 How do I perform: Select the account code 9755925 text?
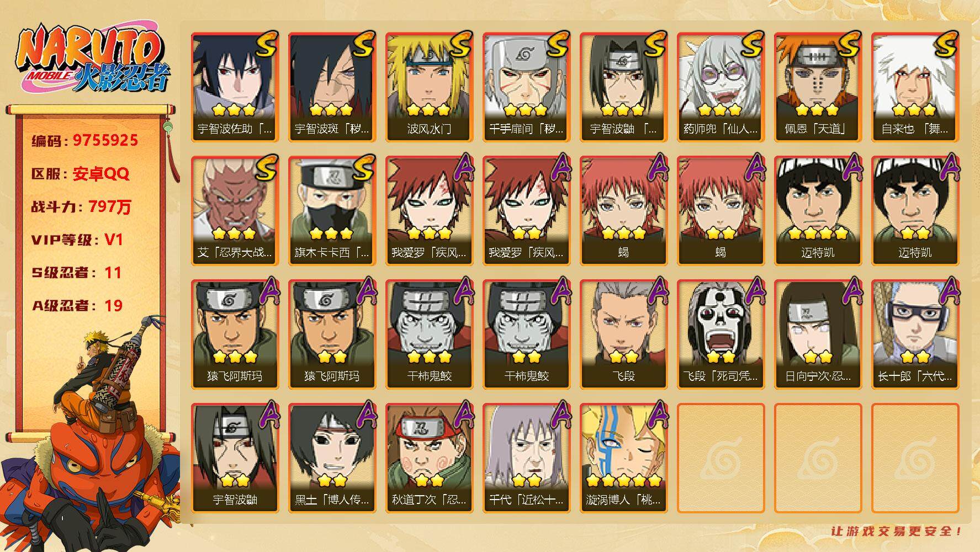pos(105,140)
